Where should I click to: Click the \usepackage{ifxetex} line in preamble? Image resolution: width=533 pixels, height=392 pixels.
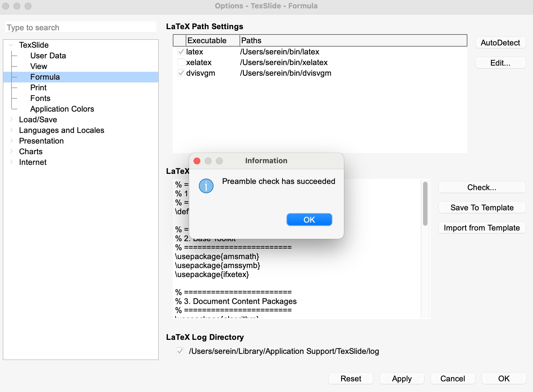(212, 274)
